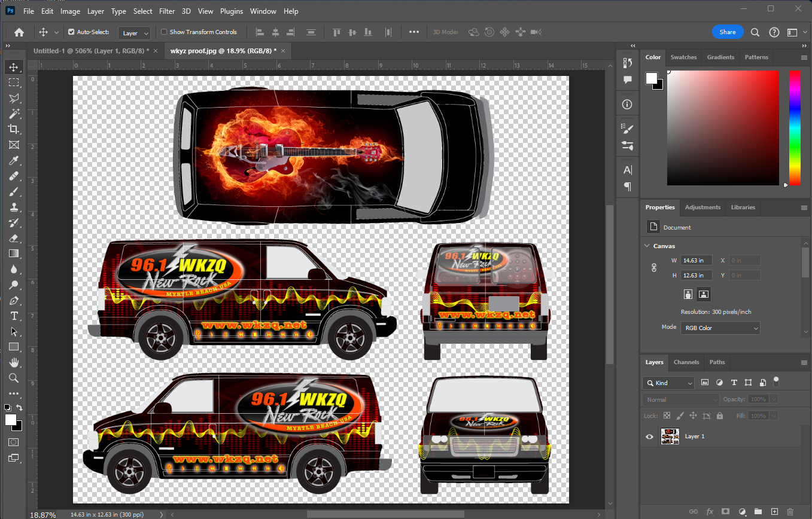Image resolution: width=812 pixels, height=519 pixels.
Task: Select the Magic Wand tool
Action: (14, 114)
